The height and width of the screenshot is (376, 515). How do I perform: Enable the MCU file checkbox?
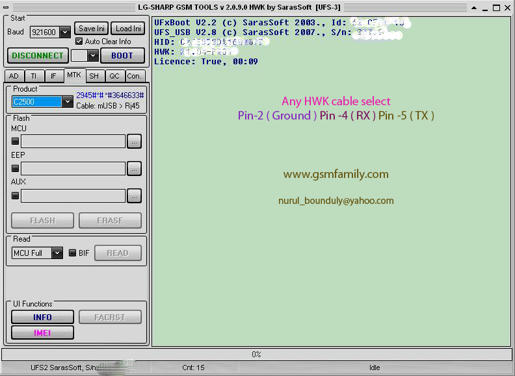(15, 141)
